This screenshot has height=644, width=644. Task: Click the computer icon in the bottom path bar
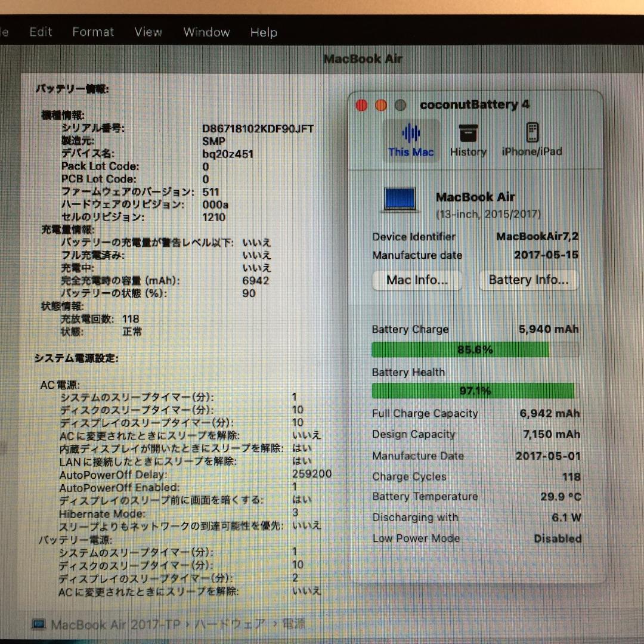pyautogui.click(x=39, y=625)
